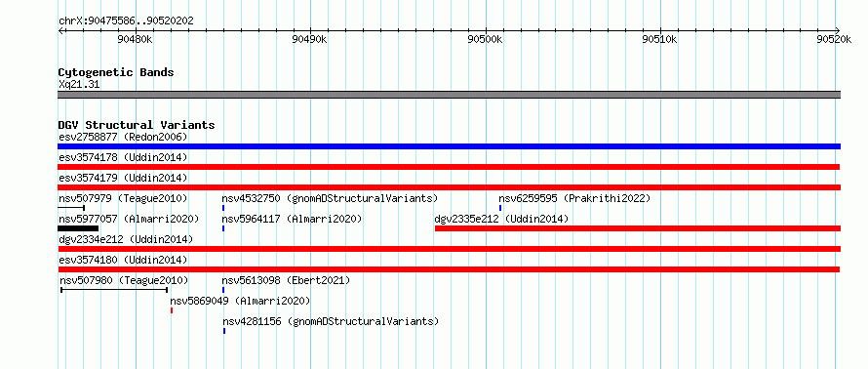Click the gray Xq21.31 cytogenetic band bar

pyautogui.click(x=449, y=95)
